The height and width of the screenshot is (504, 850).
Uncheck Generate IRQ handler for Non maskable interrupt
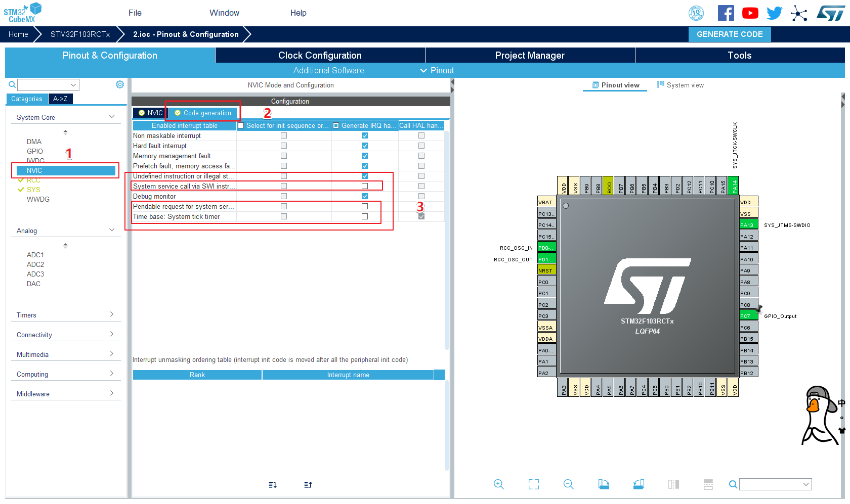(x=365, y=135)
